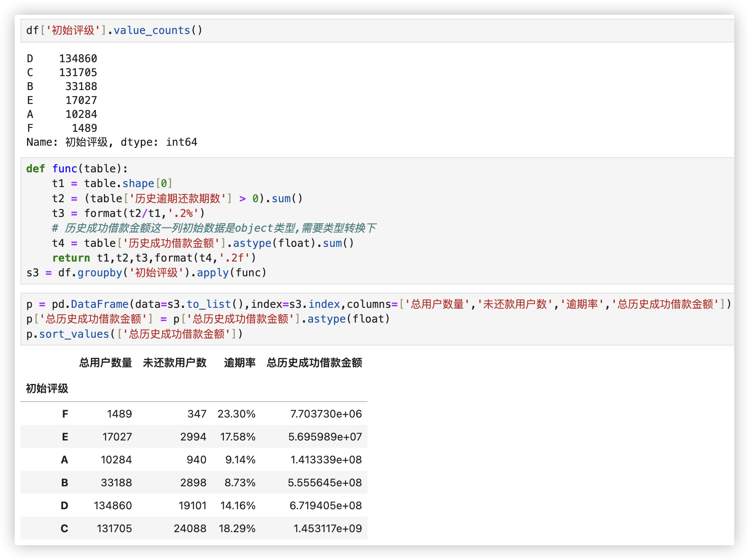Viewport: 749px width, 560px height.
Task: Click row label F in the table
Action: point(65,414)
